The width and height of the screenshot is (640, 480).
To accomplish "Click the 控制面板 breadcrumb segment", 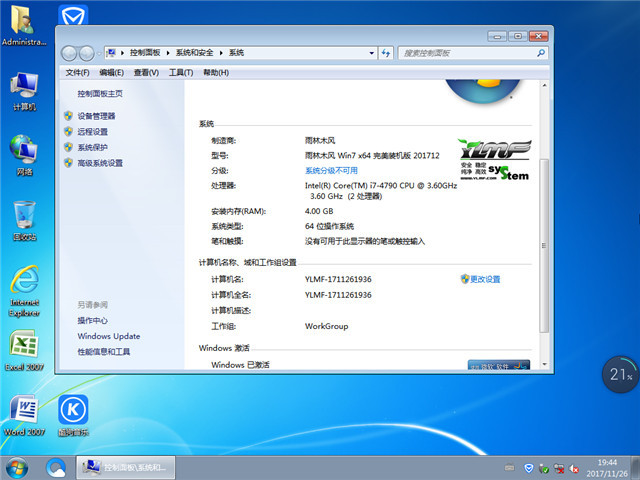I will (145, 53).
